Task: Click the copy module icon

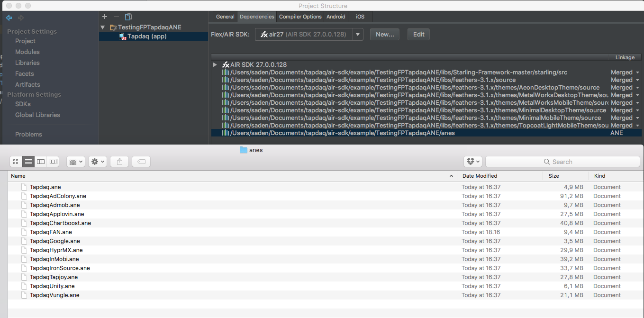Action: tap(128, 16)
